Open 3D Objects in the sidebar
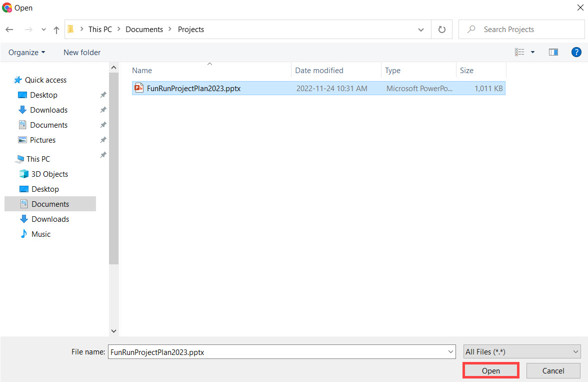This screenshot has height=382, width=588. [x=49, y=174]
